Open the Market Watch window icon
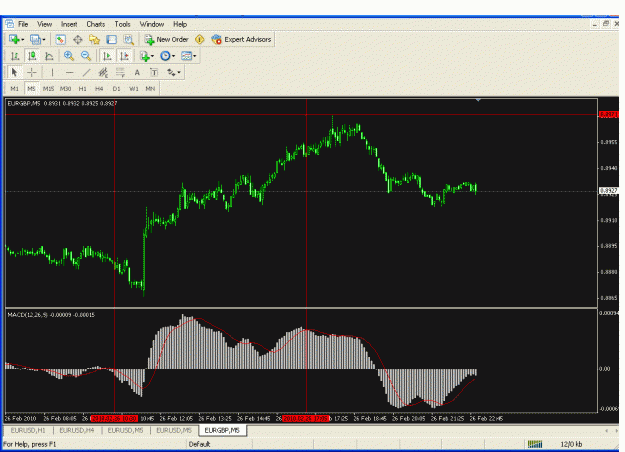 [x=61, y=39]
